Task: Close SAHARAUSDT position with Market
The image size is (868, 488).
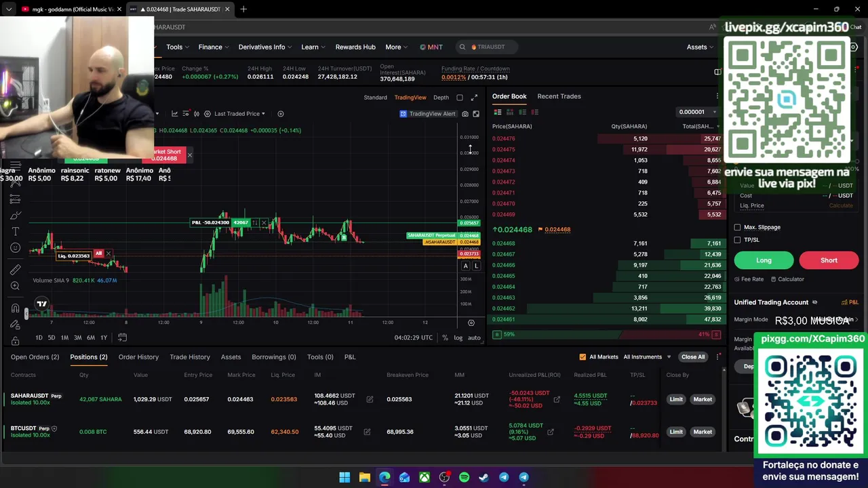Action: coord(703,399)
